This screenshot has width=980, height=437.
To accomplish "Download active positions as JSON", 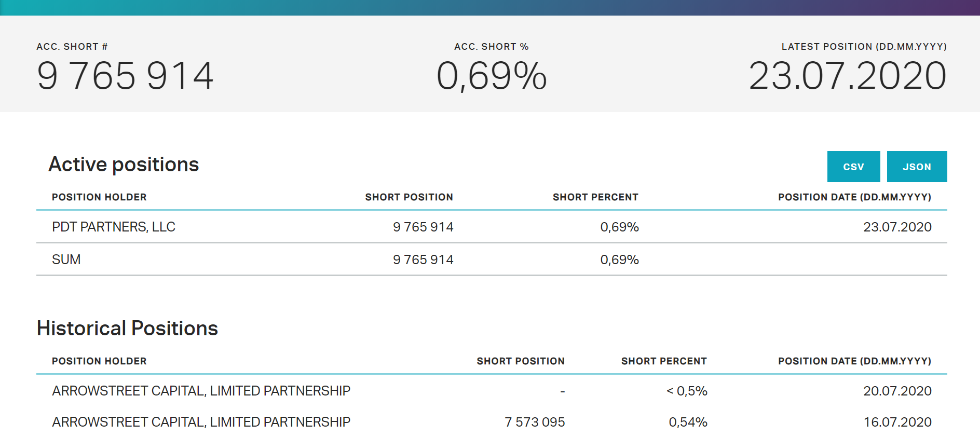I will coord(917,167).
